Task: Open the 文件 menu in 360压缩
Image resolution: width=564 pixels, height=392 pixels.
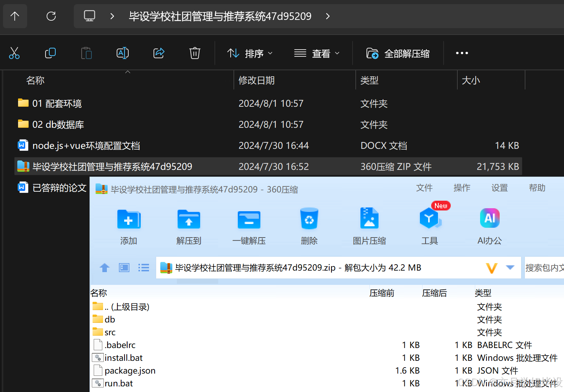Action: [424, 188]
